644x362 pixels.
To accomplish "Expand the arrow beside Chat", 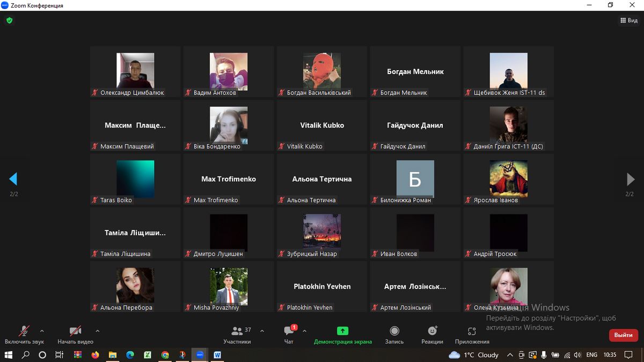I will pyautogui.click(x=304, y=331).
